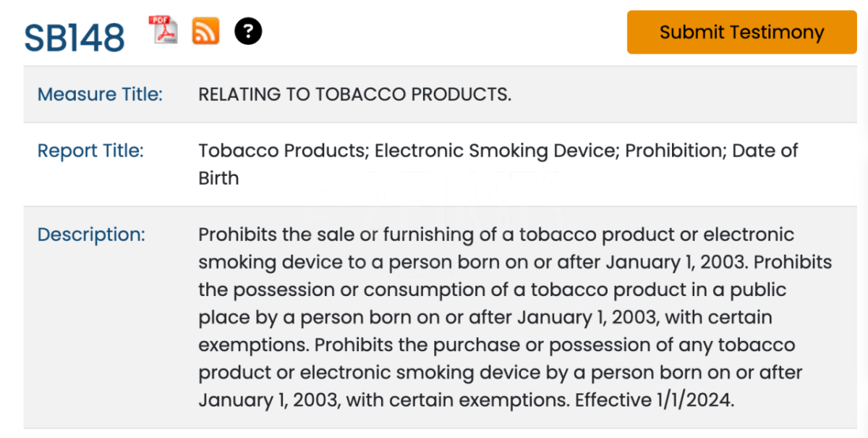Click the Description label
Screen dimensions: 868x438
coord(91,235)
